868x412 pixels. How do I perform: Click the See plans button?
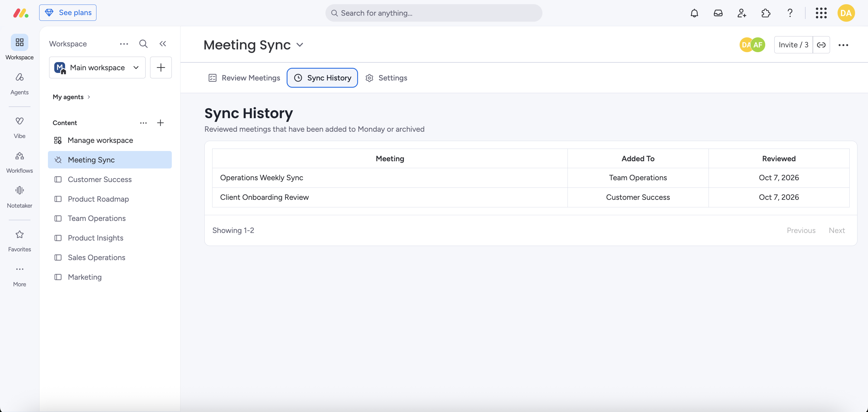click(68, 13)
